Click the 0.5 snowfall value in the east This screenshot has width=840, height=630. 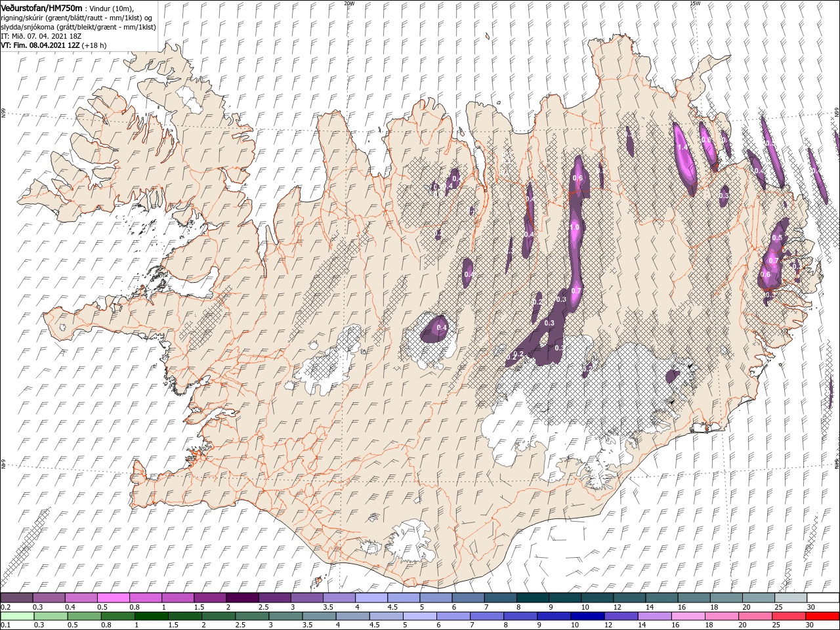tap(778, 238)
